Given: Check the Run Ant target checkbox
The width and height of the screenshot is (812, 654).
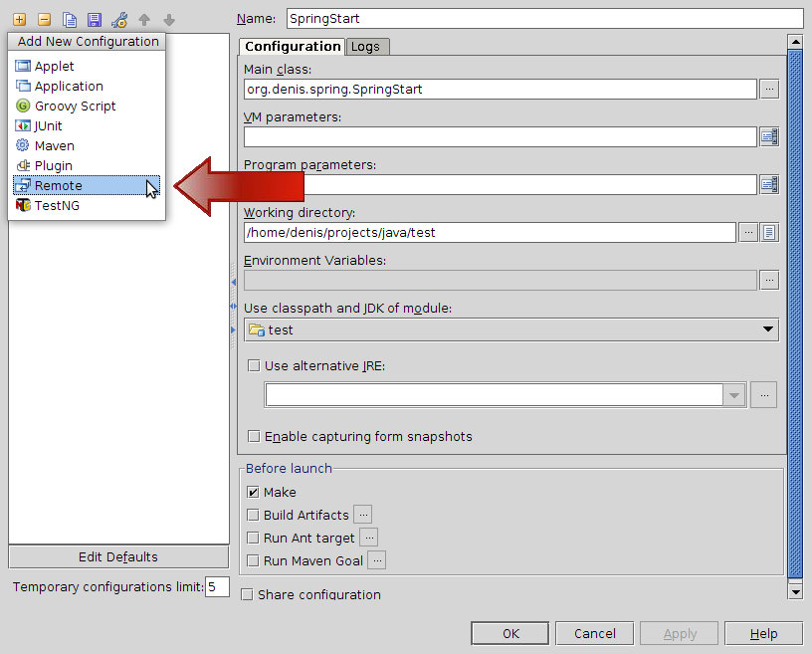Looking at the screenshot, I should point(253,538).
